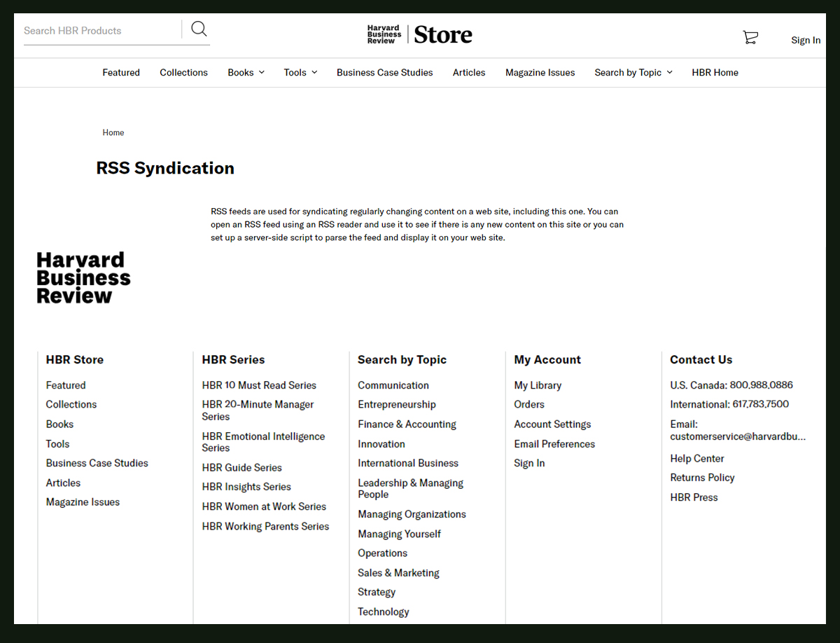Viewport: 840px width, 643px height.
Task: Click the Harvard Business Review Store logo
Action: point(419,34)
